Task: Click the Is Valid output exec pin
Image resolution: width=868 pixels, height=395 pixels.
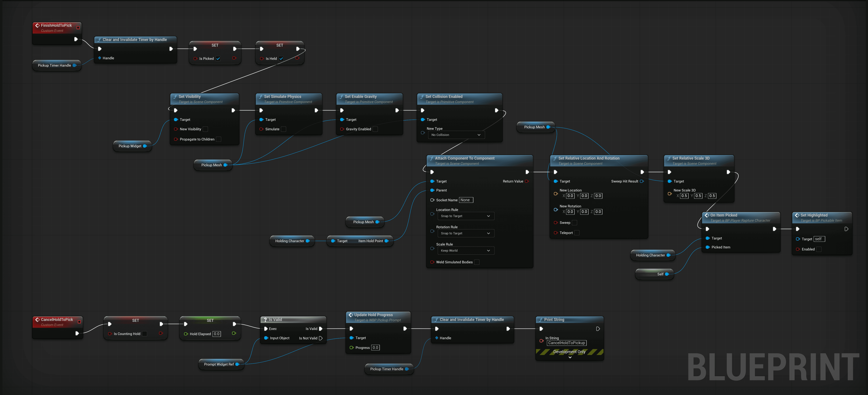Action: (x=321, y=329)
